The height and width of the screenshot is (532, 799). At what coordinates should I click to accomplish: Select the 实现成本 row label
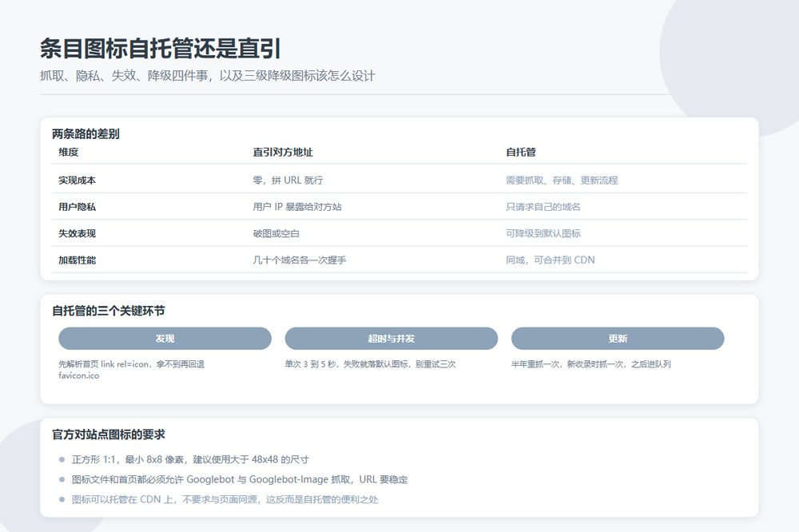77,181
